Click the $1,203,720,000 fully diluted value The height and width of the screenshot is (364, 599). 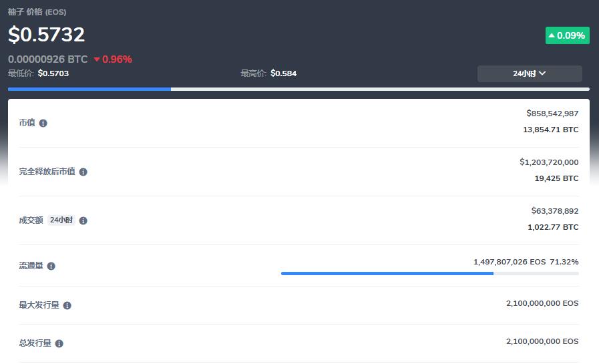click(x=549, y=162)
